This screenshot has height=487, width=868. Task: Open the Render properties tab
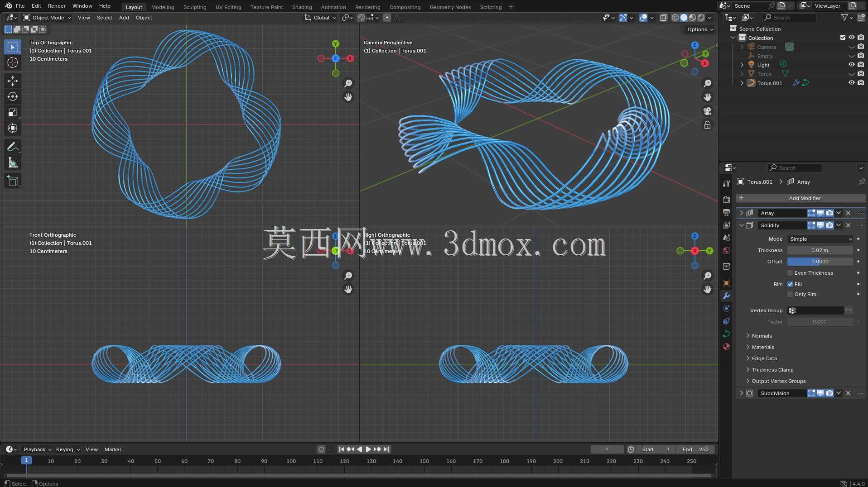(726, 200)
